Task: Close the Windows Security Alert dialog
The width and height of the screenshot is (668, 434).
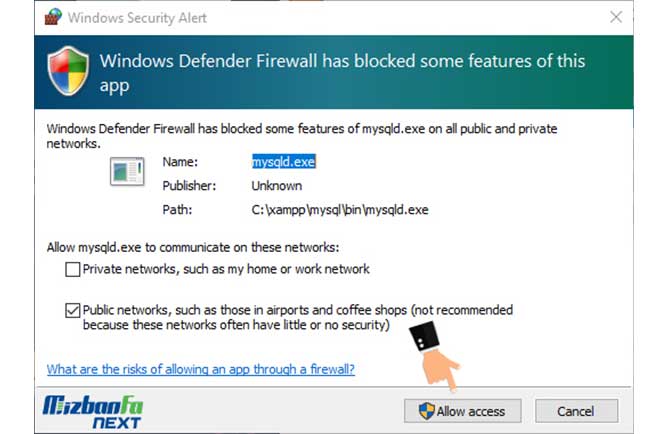Action: coord(616,17)
